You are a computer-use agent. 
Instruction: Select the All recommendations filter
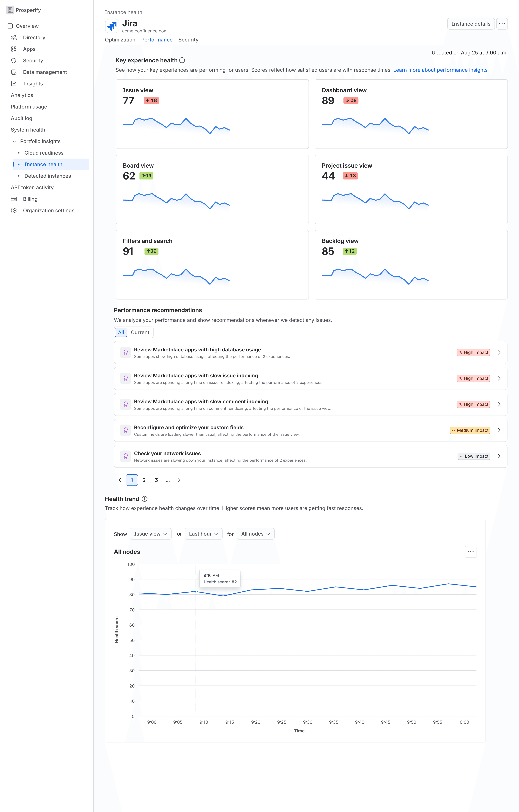[x=121, y=332]
